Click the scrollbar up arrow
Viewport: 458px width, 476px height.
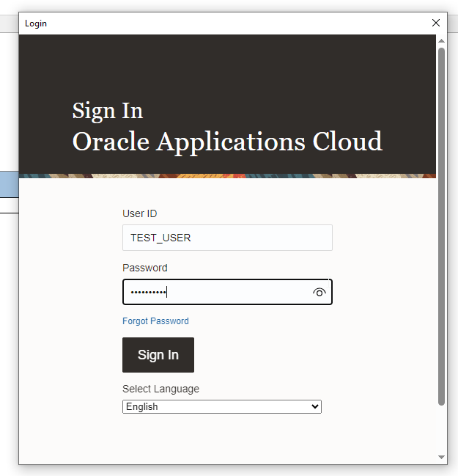coord(442,40)
